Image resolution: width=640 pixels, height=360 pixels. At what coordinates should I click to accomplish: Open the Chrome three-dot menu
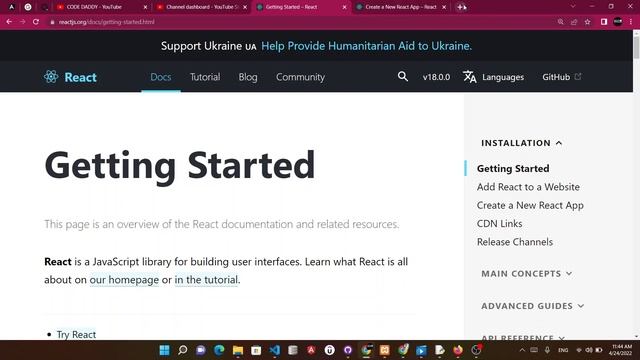631,22
